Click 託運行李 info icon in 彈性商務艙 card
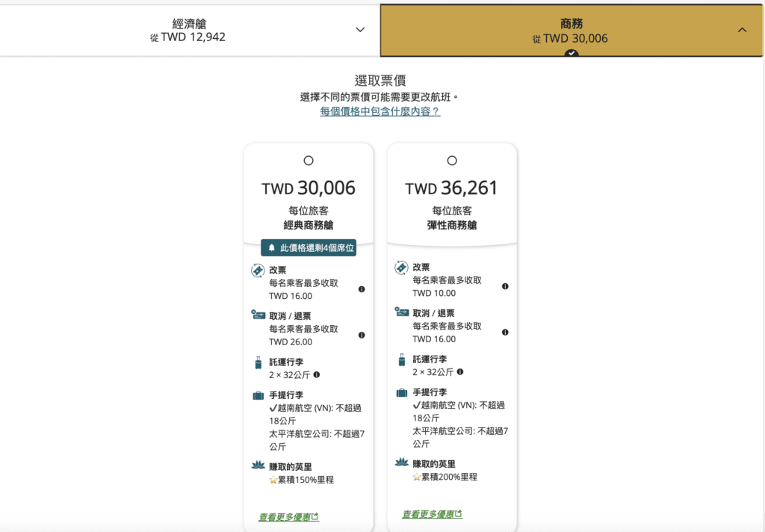The width and height of the screenshot is (765, 532). (x=460, y=371)
